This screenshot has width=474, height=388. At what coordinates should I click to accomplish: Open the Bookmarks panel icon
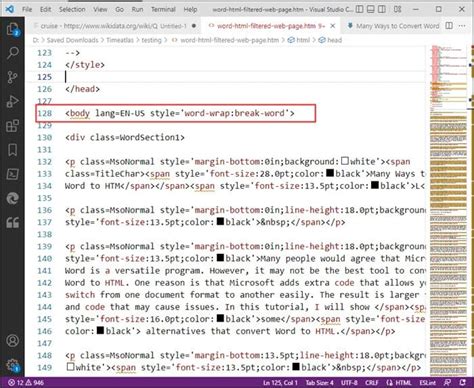point(13,150)
